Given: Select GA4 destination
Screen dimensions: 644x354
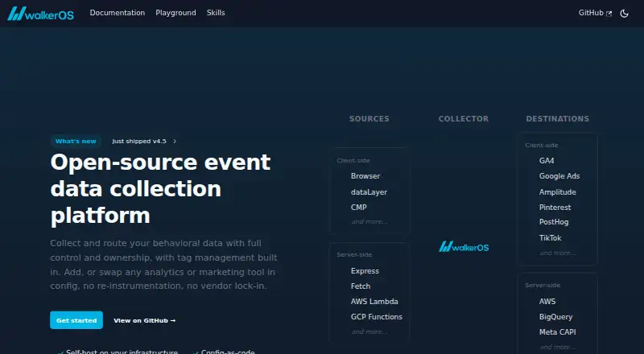Looking at the screenshot, I should click(547, 161).
